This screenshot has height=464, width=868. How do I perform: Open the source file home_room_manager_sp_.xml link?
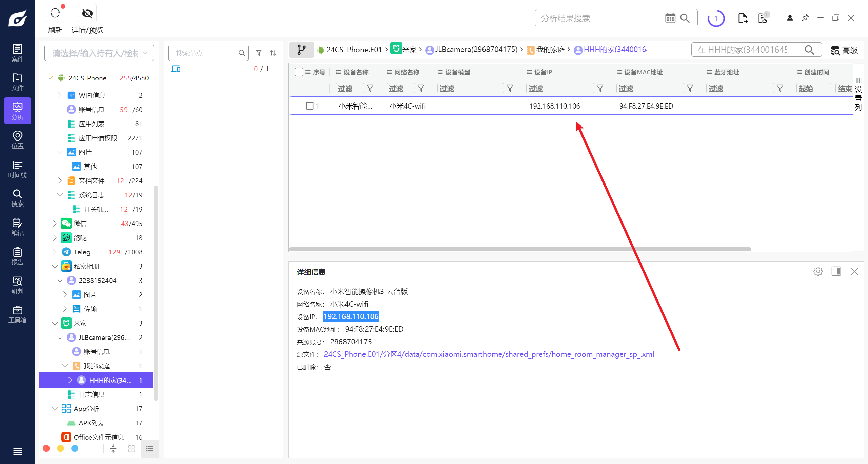point(489,354)
